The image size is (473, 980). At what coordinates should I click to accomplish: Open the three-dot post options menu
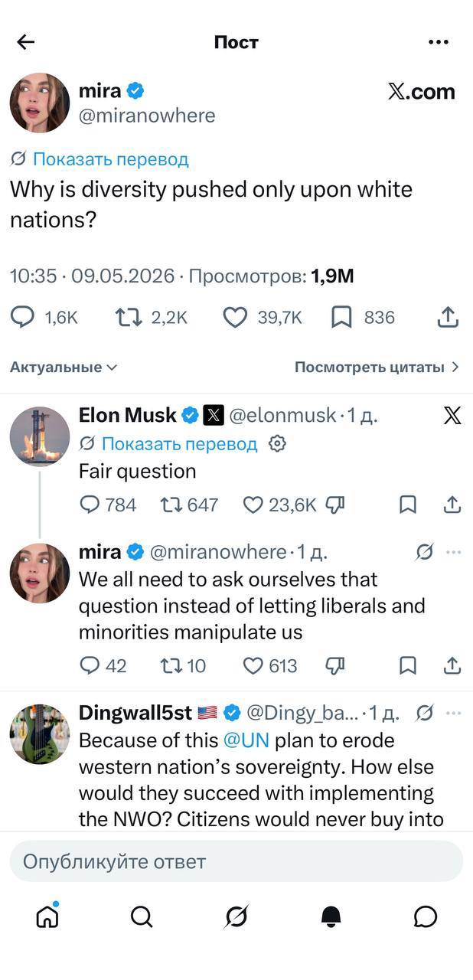click(439, 42)
